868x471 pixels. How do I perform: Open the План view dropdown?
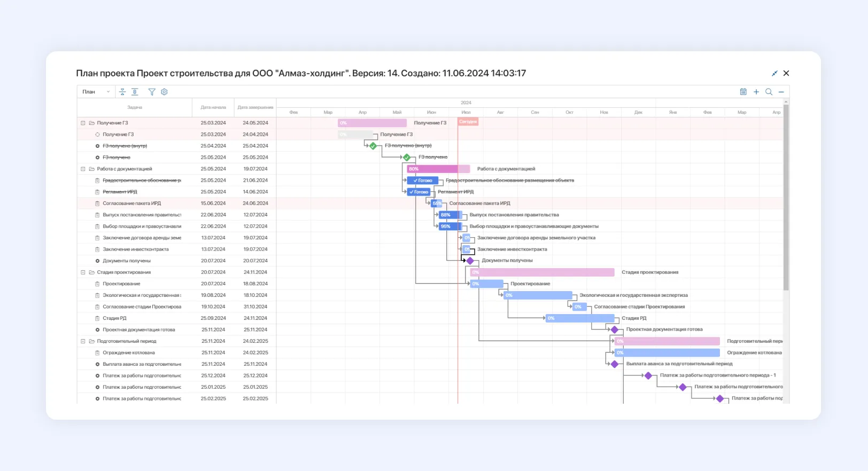[96, 92]
